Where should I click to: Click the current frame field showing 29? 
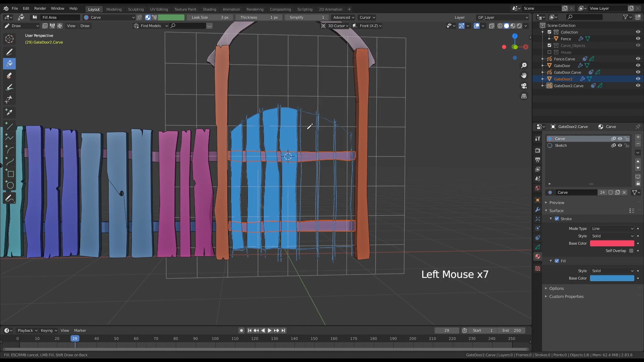[447, 330]
